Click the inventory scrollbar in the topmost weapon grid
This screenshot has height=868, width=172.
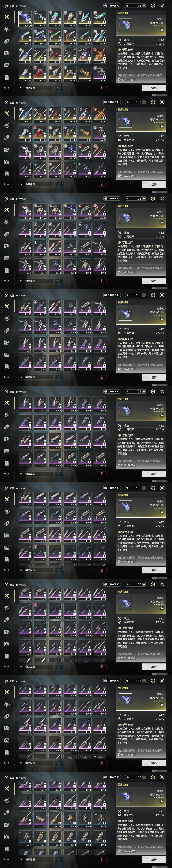click(109, 16)
